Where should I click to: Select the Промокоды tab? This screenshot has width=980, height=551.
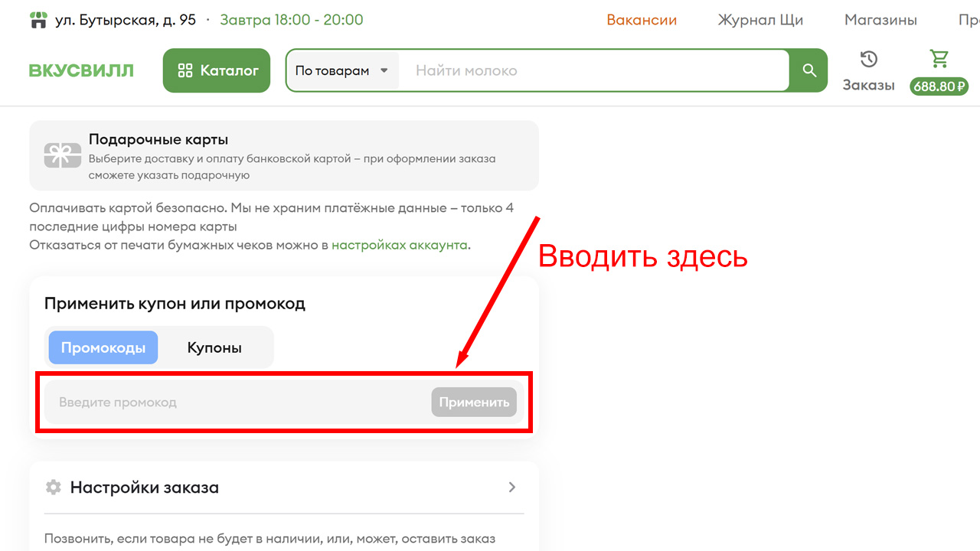click(103, 347)
